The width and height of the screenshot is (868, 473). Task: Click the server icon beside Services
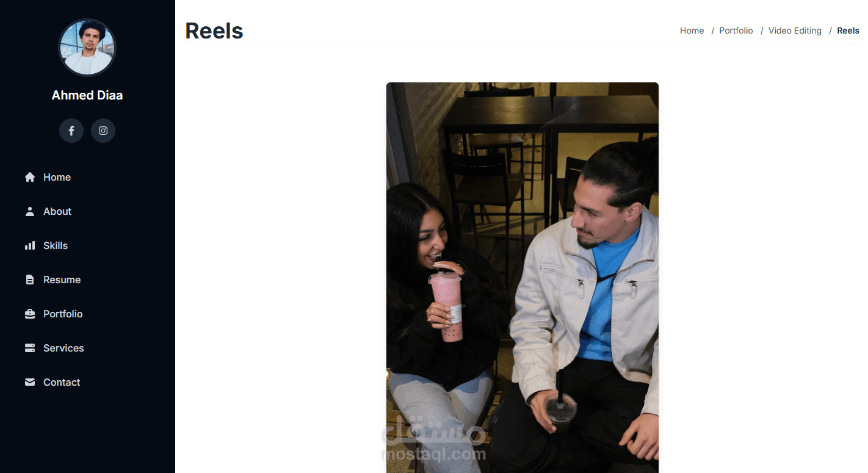point(30,348)
